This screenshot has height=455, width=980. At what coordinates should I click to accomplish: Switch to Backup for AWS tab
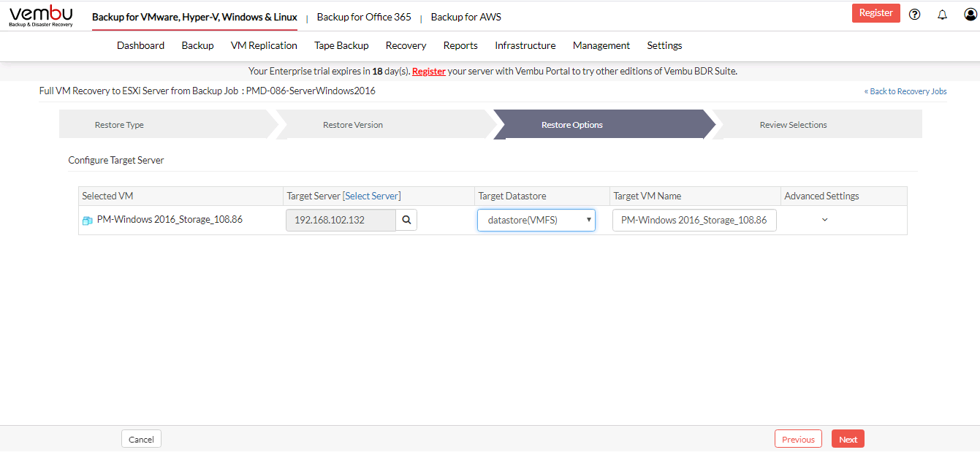tap(466, 17)
